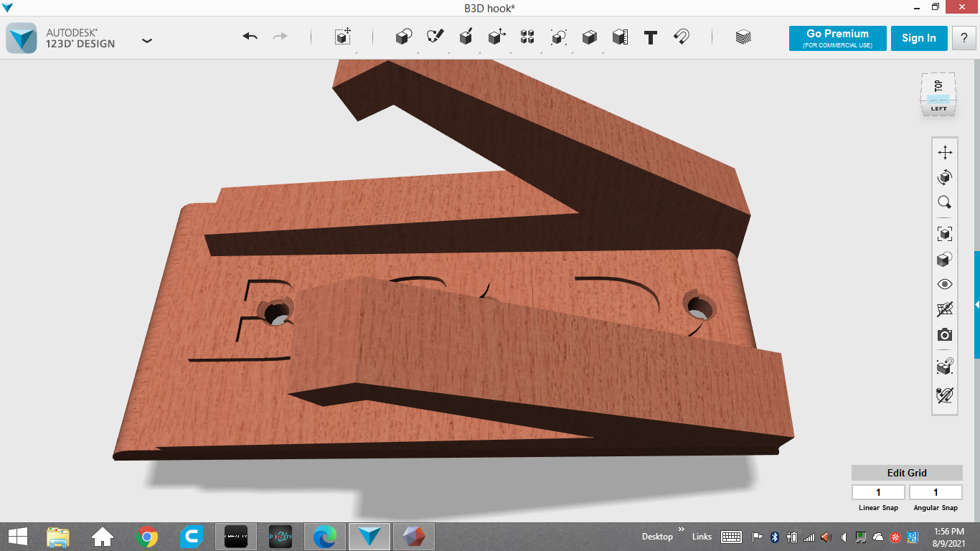Click the Measure tool icon
This screenshot has height=551, width=980.
[620, 37]
